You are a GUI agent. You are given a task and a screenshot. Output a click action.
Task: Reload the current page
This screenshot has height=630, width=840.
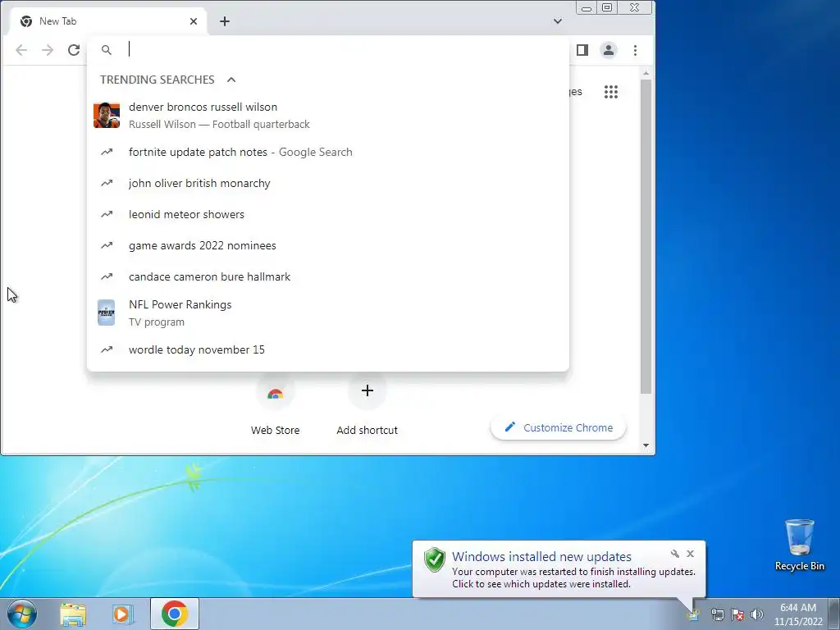point(74,50)
